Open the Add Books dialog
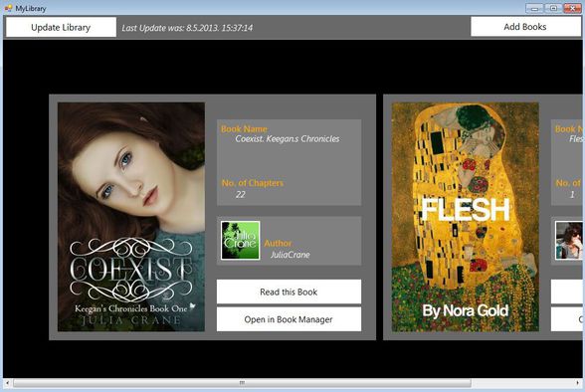 tap(524, 27)
